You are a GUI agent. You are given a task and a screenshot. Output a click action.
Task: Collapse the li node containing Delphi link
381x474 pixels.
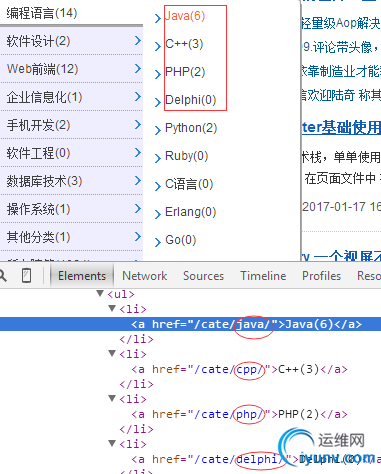(x=112, y=443)
